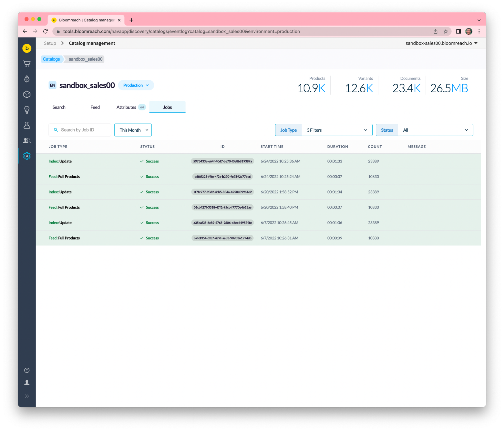Switch to the Attributes tab
The height and width of the screenshot is (431, 504).
[130, 107]
